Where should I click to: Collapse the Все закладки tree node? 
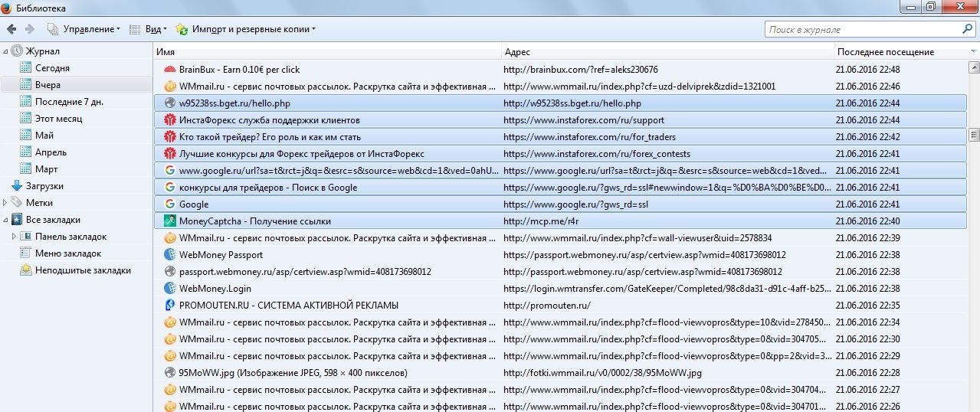(6, 220)
